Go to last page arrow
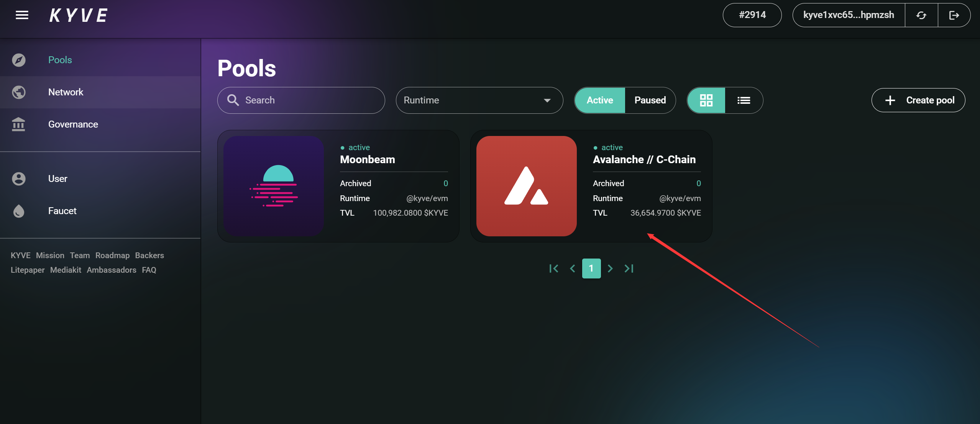The height and width of the screenshot is (424, 980). [x=629, y=268]
